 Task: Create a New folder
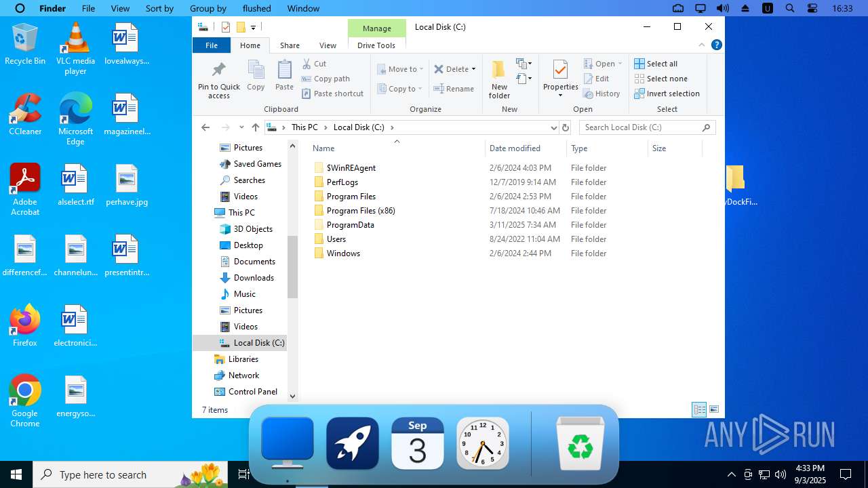(x=499, y=80)
